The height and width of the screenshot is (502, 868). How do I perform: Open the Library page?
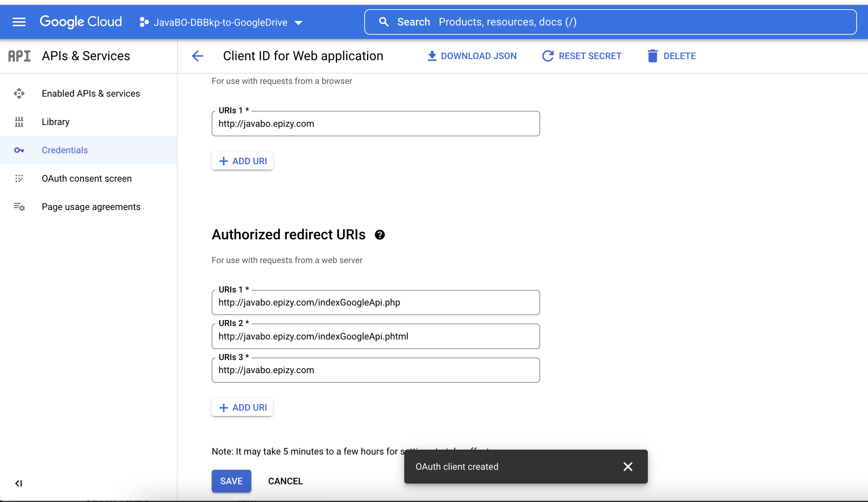[55, 121]
